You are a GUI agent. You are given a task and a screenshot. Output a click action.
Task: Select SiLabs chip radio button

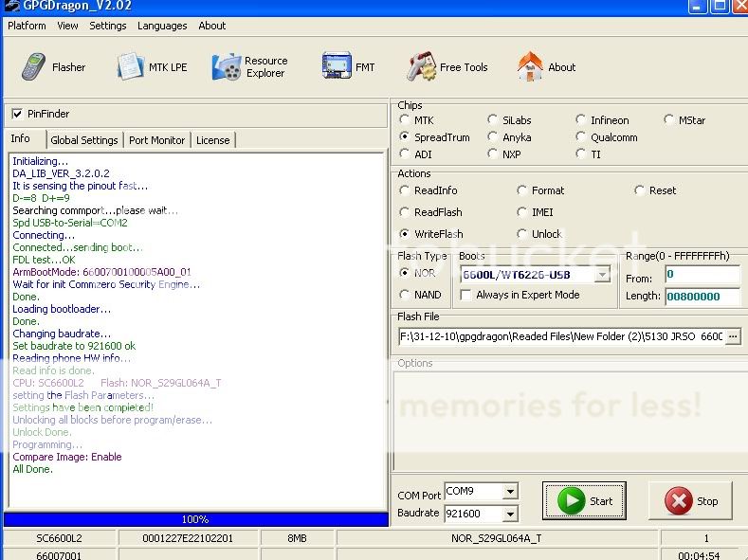492,119
